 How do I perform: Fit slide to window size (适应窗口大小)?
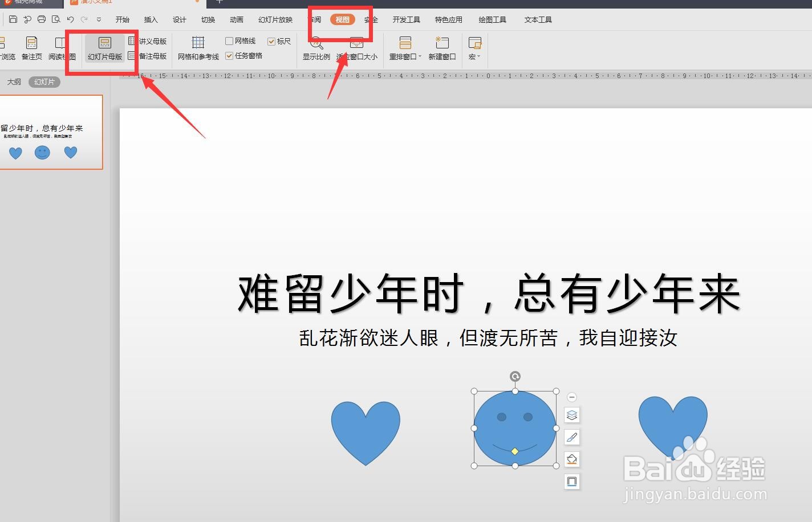pyautogui.click(x=356, y=48)
